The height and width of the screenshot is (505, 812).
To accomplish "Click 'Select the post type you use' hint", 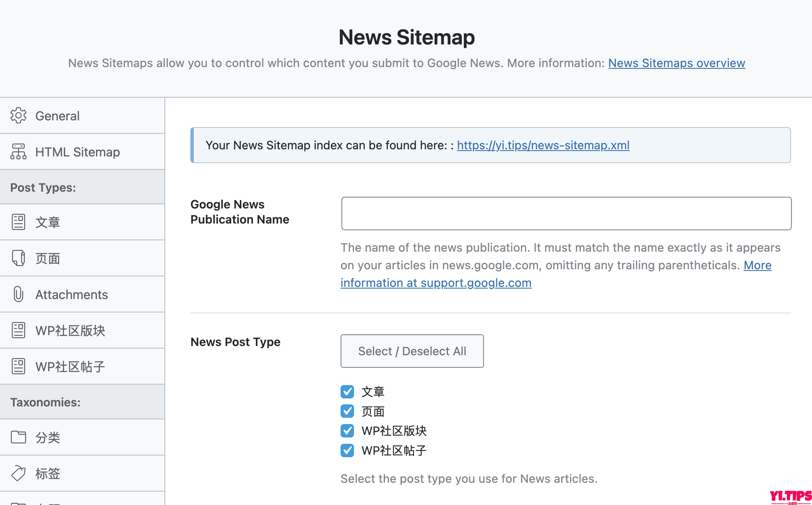I will pyautogui.click(x=469, y=479).
